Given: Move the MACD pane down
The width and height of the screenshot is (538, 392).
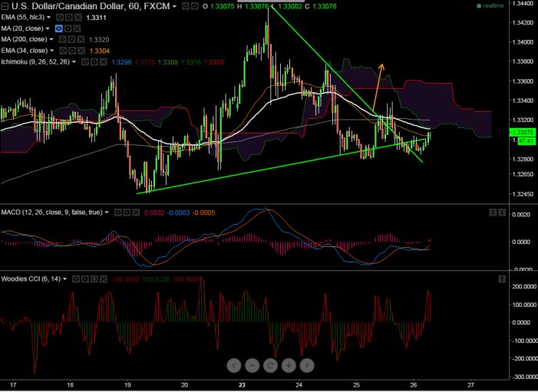Looking at the screenshot, I should (502, 212).
